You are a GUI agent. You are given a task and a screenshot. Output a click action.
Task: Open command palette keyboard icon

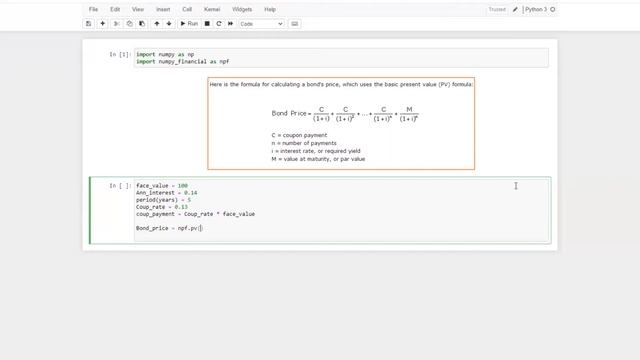point(295,24)
